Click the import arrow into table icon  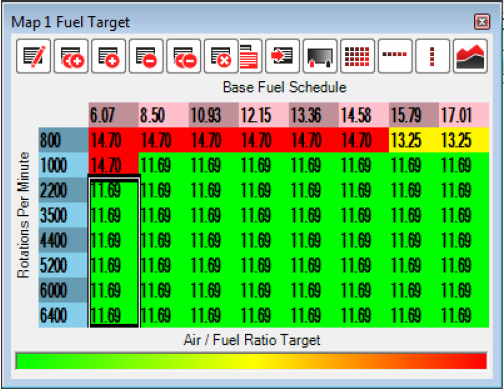(x=282, y=56)
